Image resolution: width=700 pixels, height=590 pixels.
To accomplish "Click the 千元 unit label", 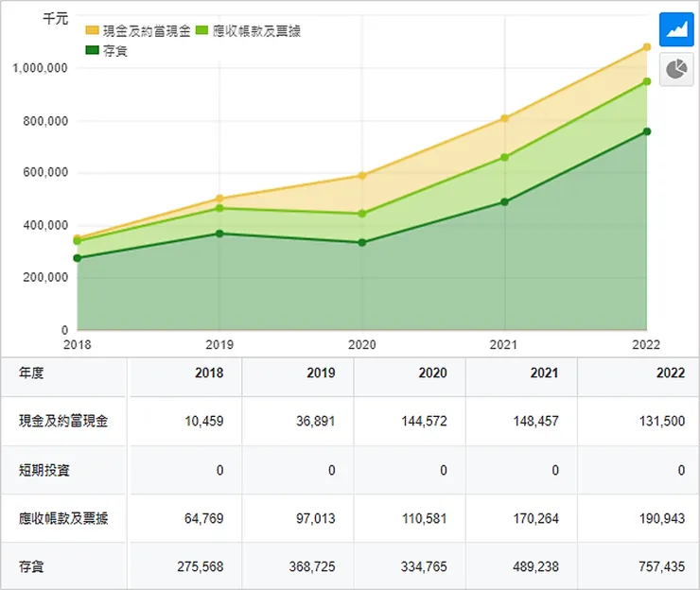I will click(56, 19).
